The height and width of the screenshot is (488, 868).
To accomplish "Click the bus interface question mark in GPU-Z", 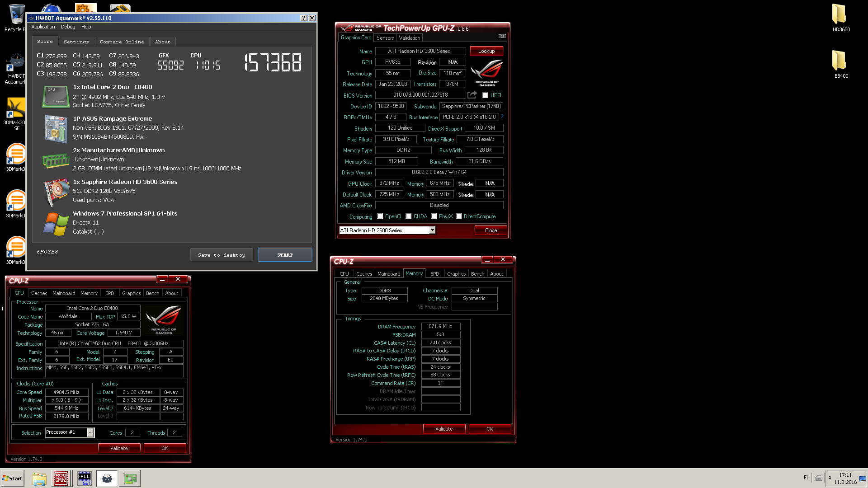I will [502, 117].
